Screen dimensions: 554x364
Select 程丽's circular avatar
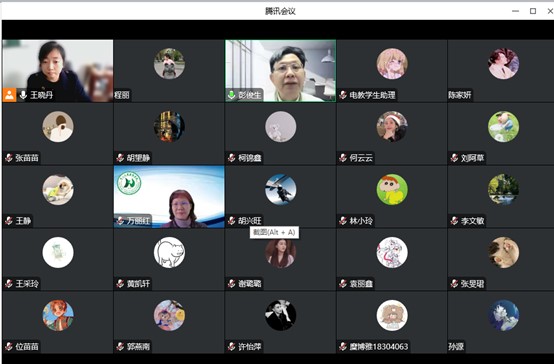point(169,64)
